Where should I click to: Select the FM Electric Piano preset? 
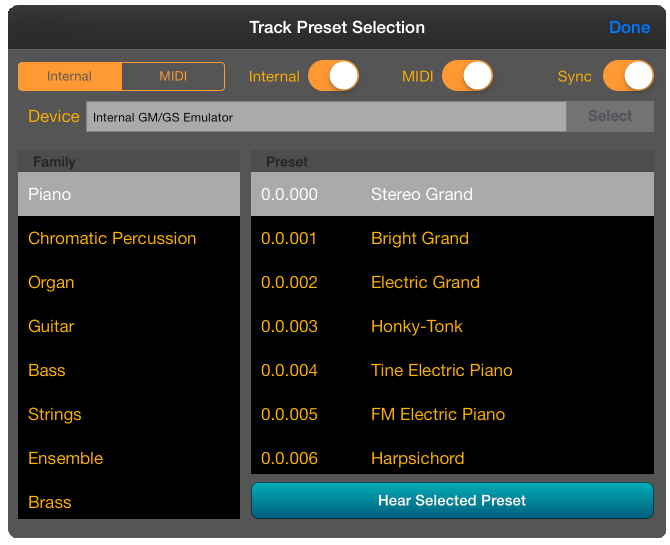click(x=452, y=414)
